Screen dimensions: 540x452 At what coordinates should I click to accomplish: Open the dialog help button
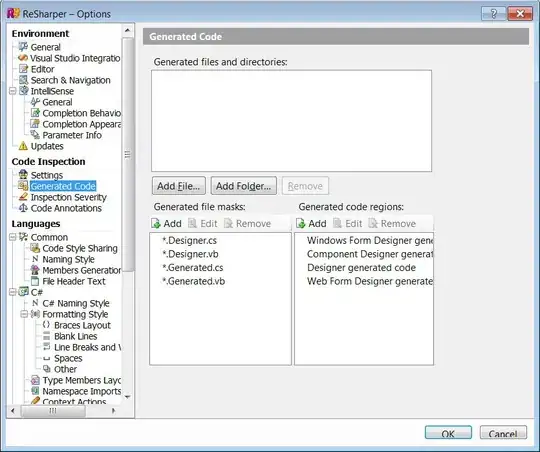(x=494, y=14)
